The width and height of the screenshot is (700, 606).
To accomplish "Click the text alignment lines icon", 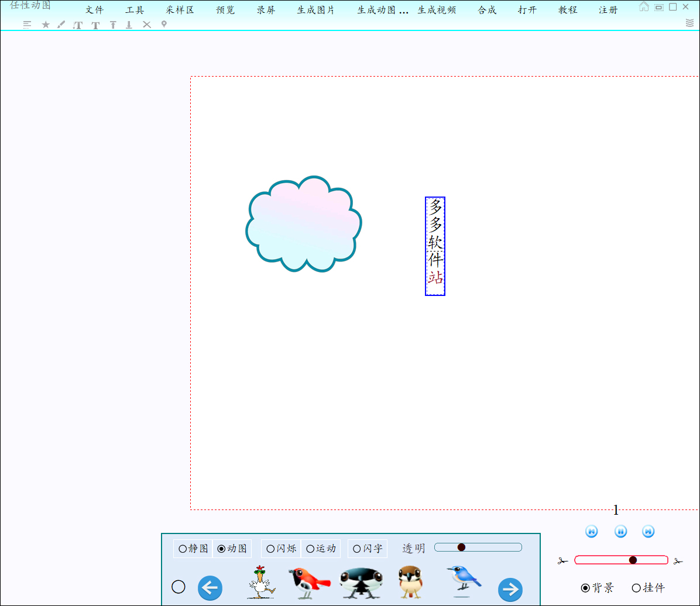I will [x=28, y=25].
